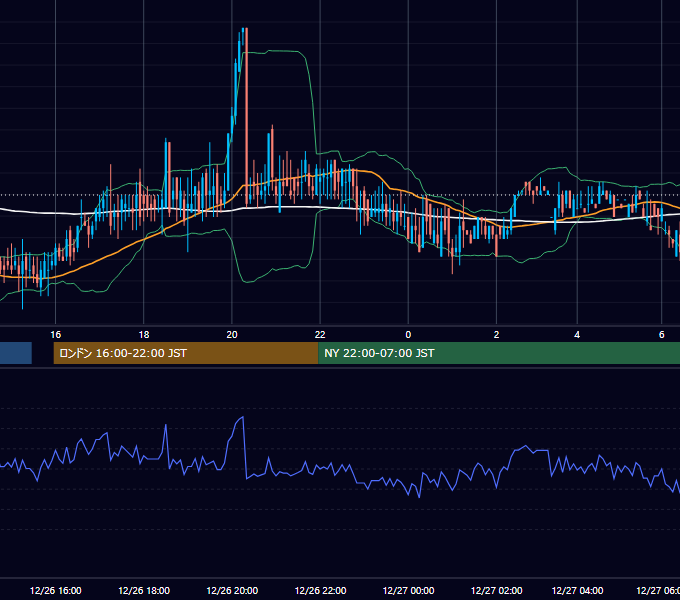Click the hour 6 axis label
The width and height of the screenshot is (680, 600).
[662, 335]
